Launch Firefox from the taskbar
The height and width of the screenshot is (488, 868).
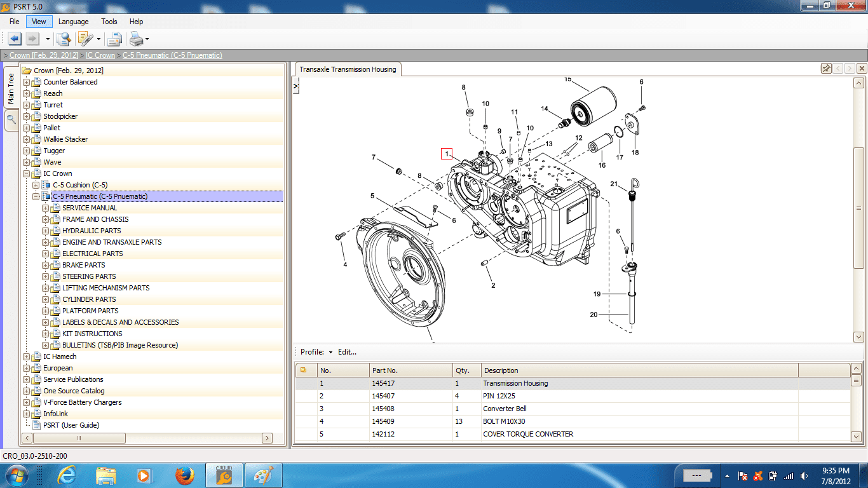click(185, 475)
